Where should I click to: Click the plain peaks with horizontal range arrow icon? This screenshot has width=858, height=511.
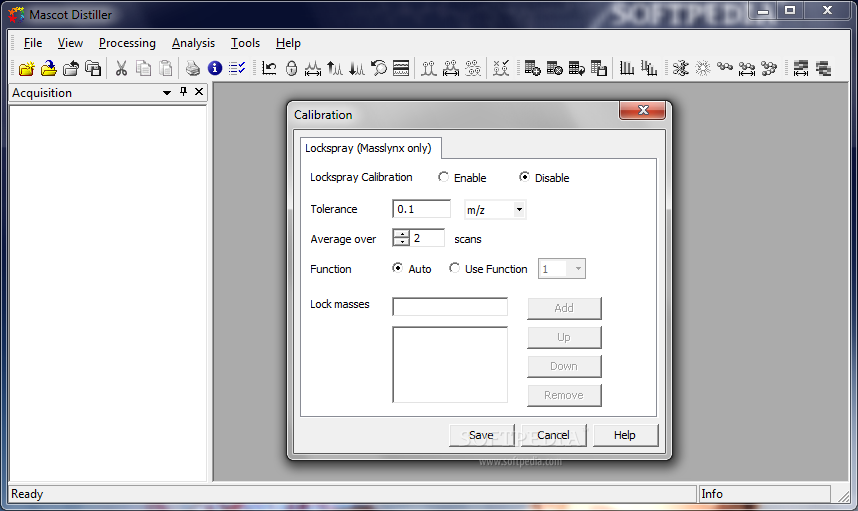[313, 68]
